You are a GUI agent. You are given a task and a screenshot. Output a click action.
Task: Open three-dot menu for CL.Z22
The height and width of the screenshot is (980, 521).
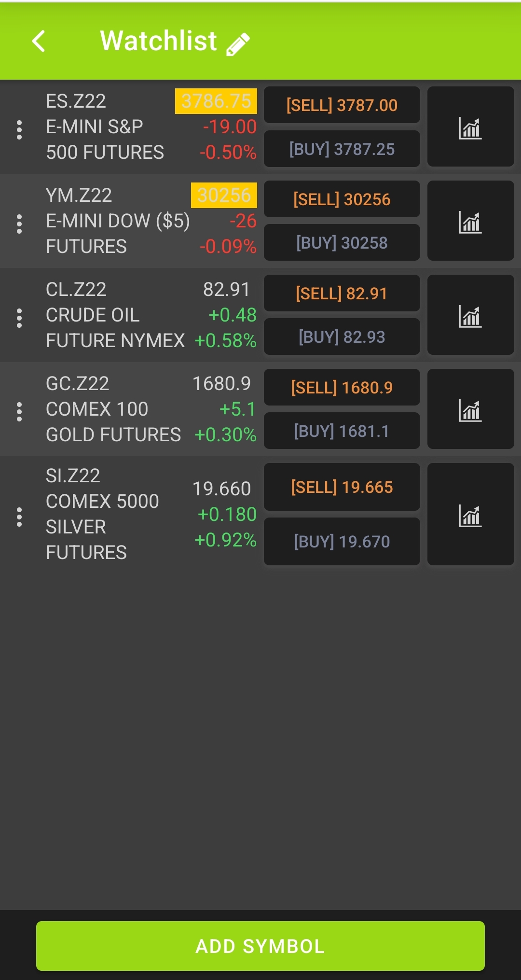tap(19, 318)
